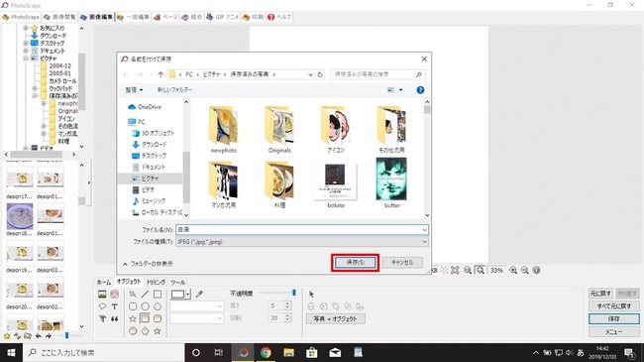Click the メニュー button
The image size is (644, 362).
614,331
